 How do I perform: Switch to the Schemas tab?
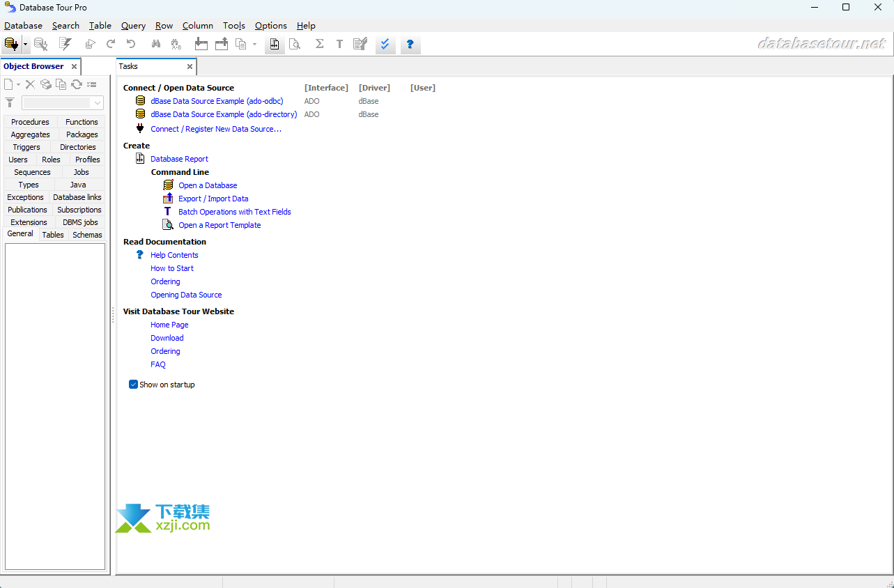(88, 235)
